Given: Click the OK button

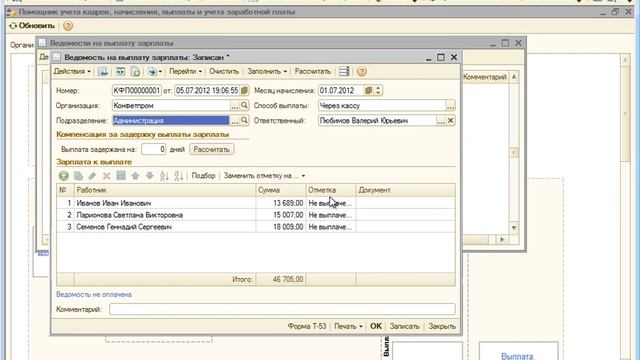Looking at the screenshot, I should pyautogui.click(x=376, y=326).
